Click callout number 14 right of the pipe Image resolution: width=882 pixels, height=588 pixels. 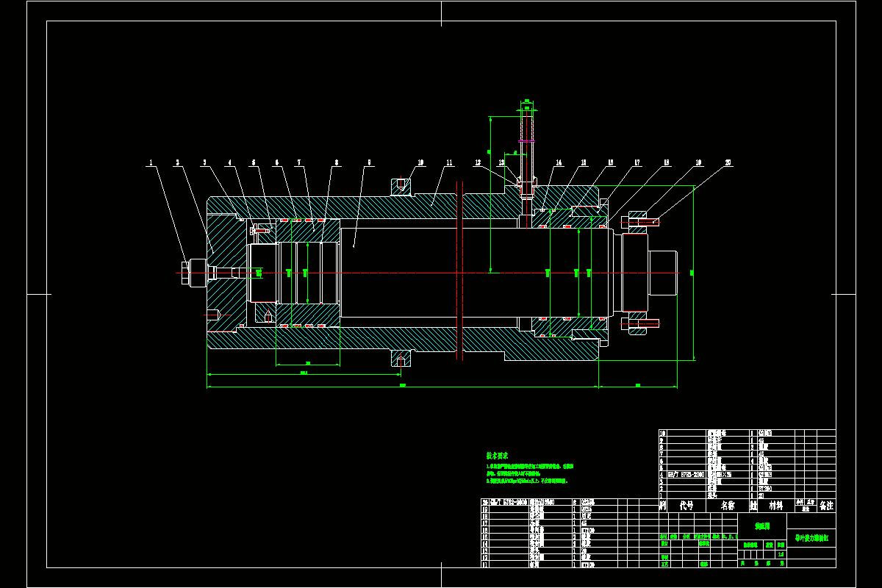click(559, 162)
